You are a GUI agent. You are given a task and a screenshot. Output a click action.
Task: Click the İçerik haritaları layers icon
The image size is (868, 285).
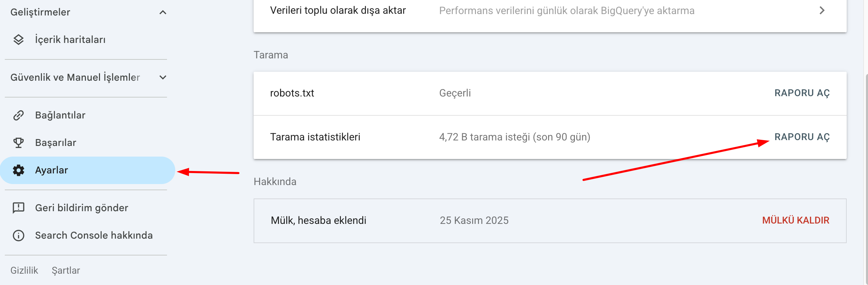[19, 39]
